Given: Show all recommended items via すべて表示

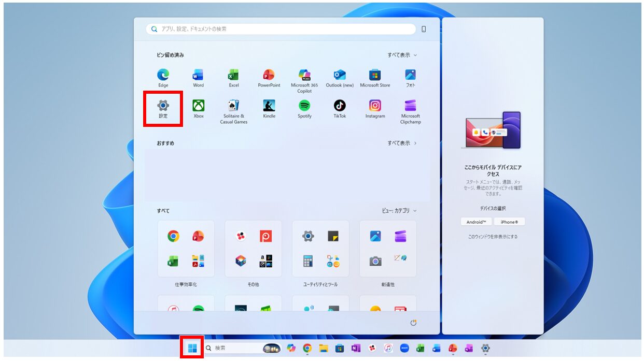Looking at the screenshot, I should tap(402, 143).
